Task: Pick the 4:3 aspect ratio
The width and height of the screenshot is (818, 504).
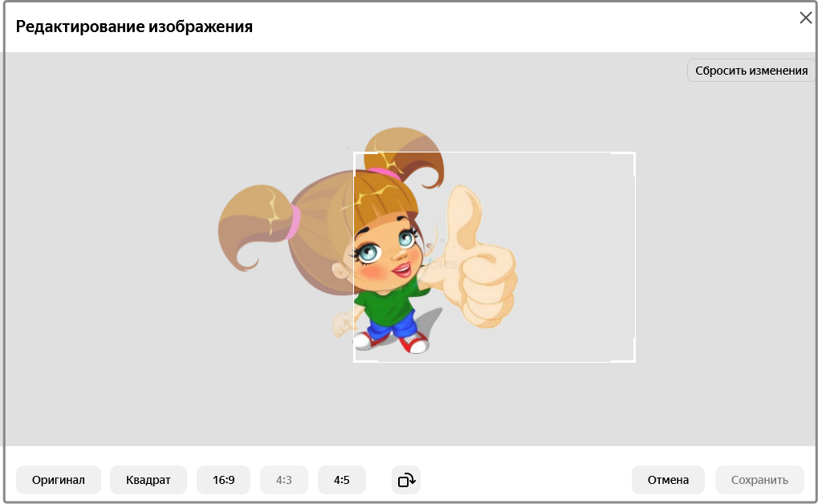Action: pyautogui.click(x=284, y=480)
